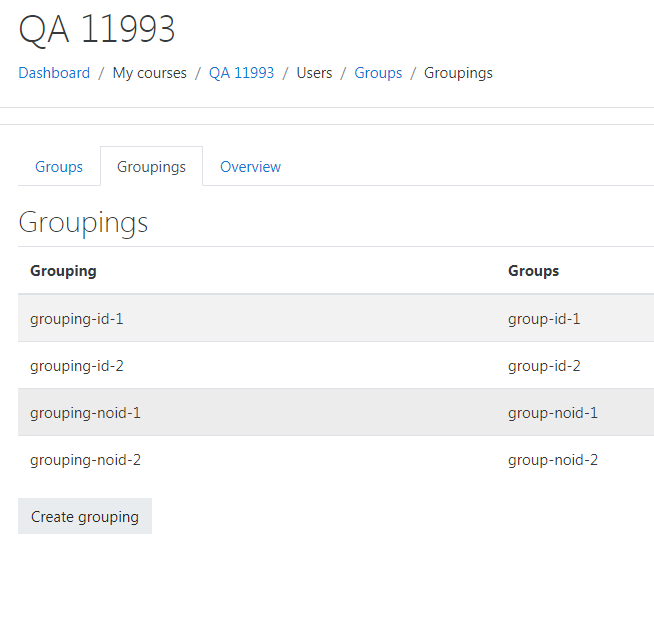Image resolution: width=654 pixels, height=622 pixels.
Task: Select the Groupings tab
Action: click(151, 166)
